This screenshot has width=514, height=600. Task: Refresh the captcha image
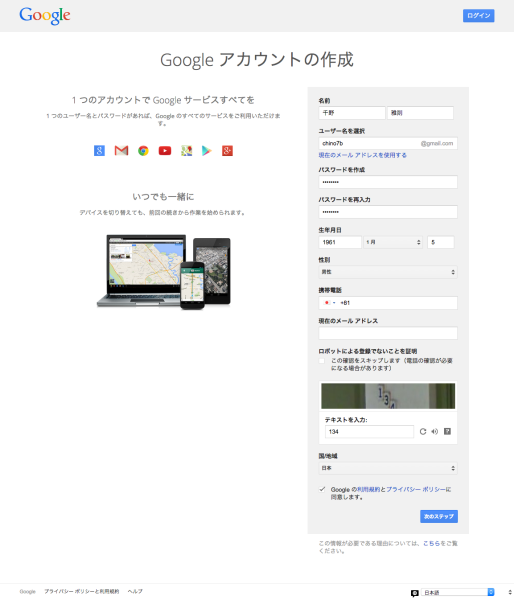pyautogui.click(x=423, y=432)
